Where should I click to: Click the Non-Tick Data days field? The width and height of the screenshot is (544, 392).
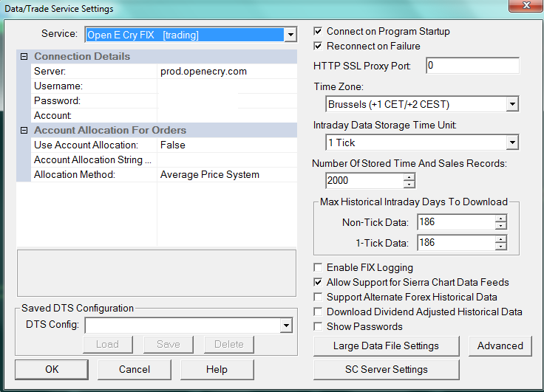coord(456,222)
